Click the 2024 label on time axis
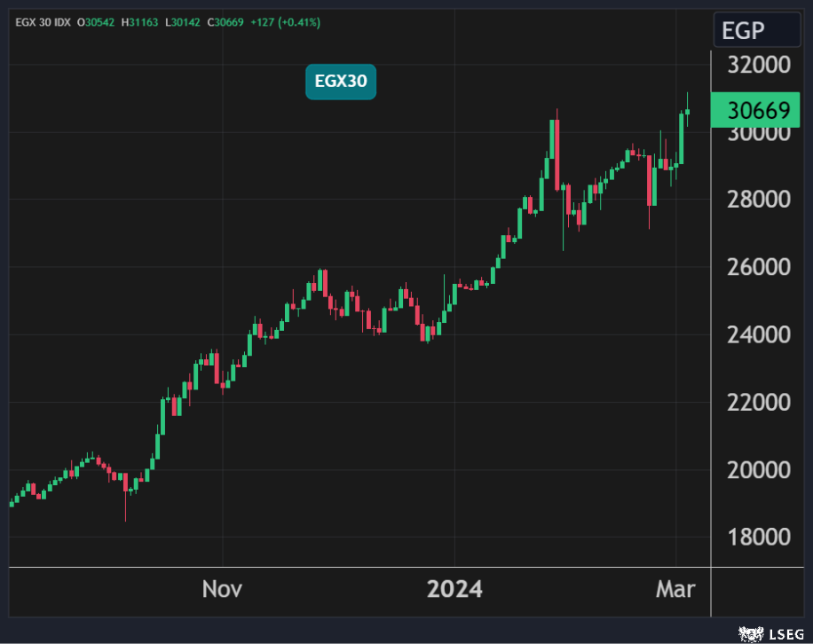 [454, 589]
